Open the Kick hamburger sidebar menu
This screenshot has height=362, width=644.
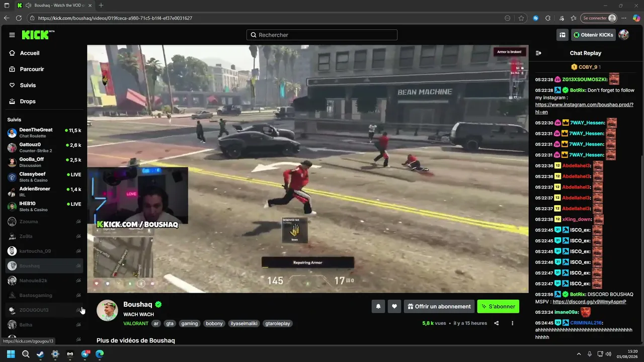[12, 35]
